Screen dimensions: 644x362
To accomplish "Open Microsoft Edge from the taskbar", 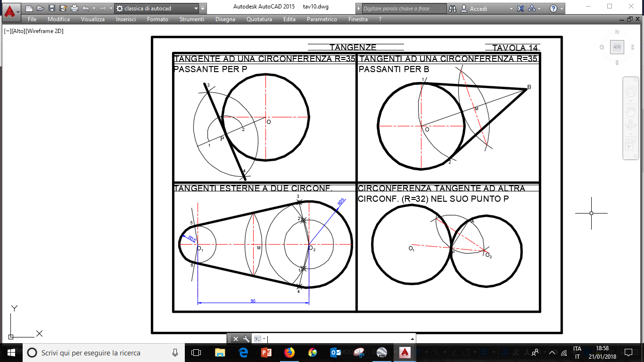I will click(243, 353).
